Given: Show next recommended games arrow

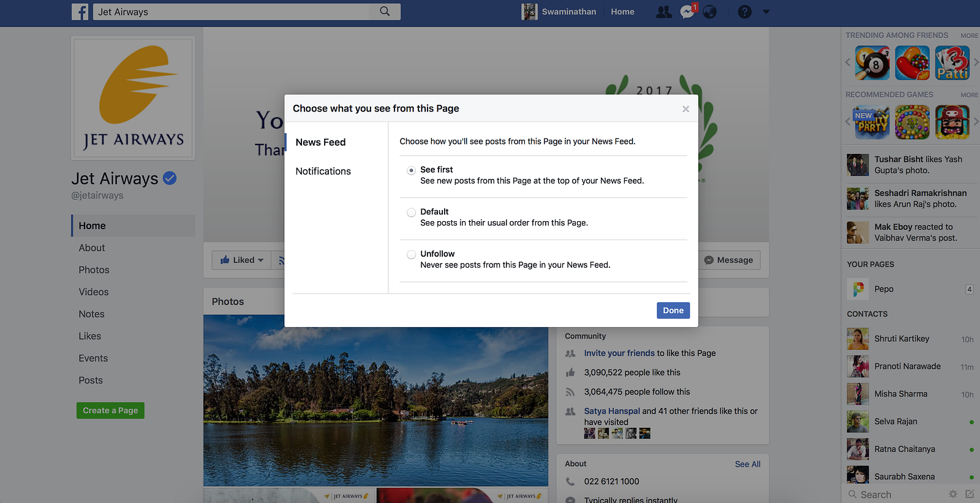Looking at the screenshot, I should (x=976, y=122).
